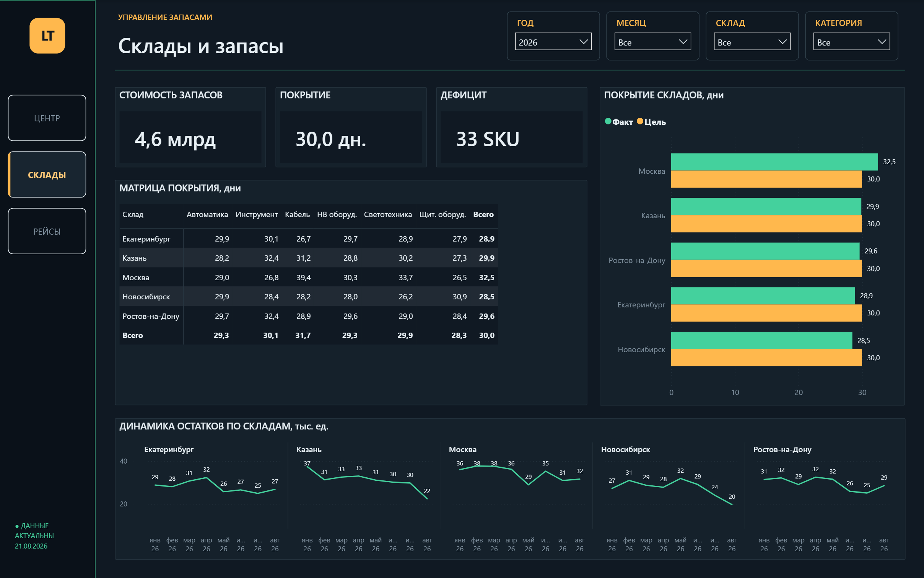924x578 pixels.
Task: Open the Склад filter dropdown
Action: click(x=752, y=42)
